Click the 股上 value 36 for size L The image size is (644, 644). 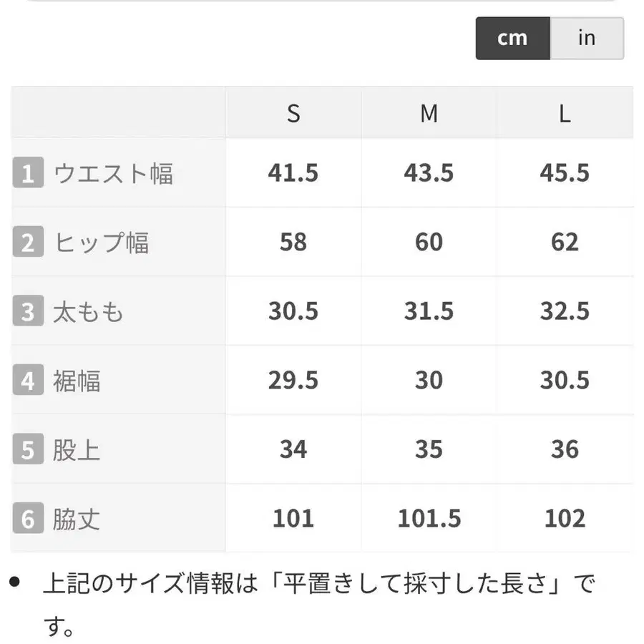[565, 449]
